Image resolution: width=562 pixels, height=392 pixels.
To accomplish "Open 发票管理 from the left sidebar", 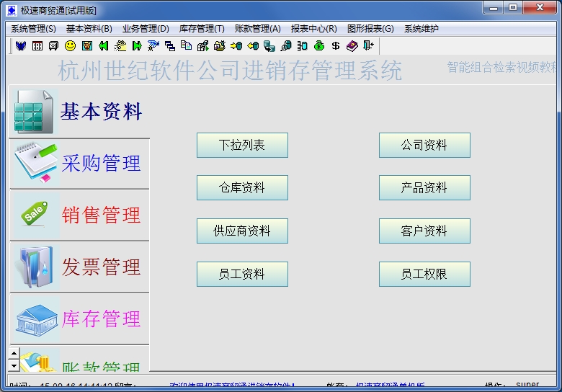I will click(79, 267).
